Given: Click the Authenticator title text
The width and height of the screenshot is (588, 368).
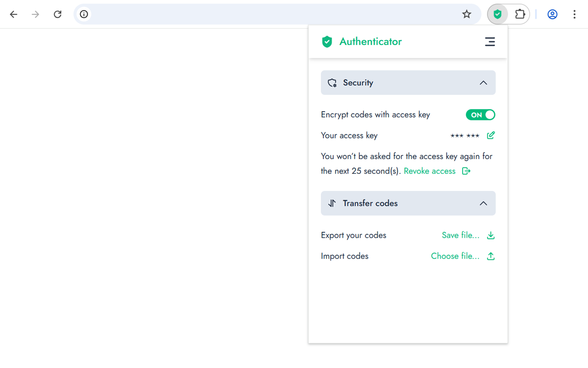Looking at the screenshot, I should click(x=370, y=41).
